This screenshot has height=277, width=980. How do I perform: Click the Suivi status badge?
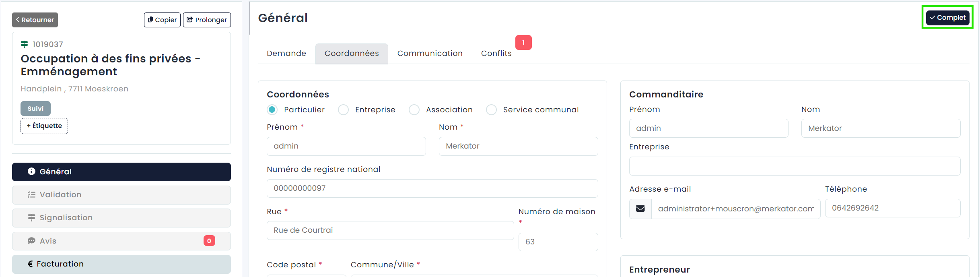35,108
